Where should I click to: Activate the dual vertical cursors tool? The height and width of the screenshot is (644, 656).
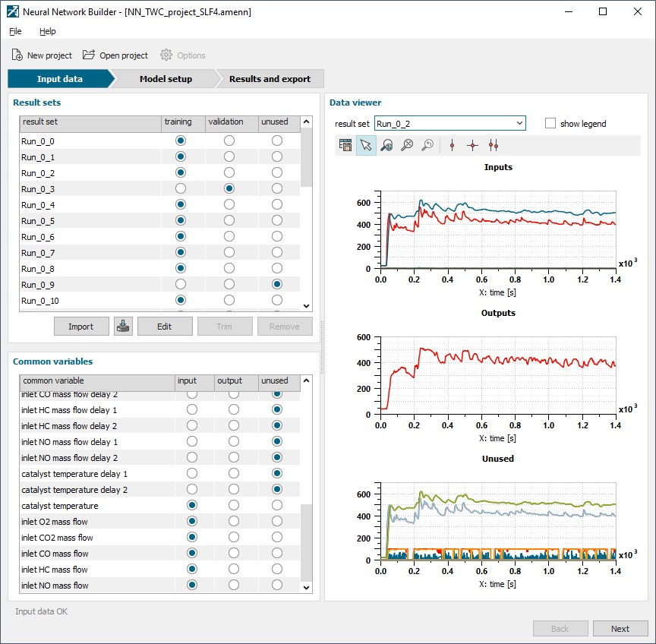494,145
